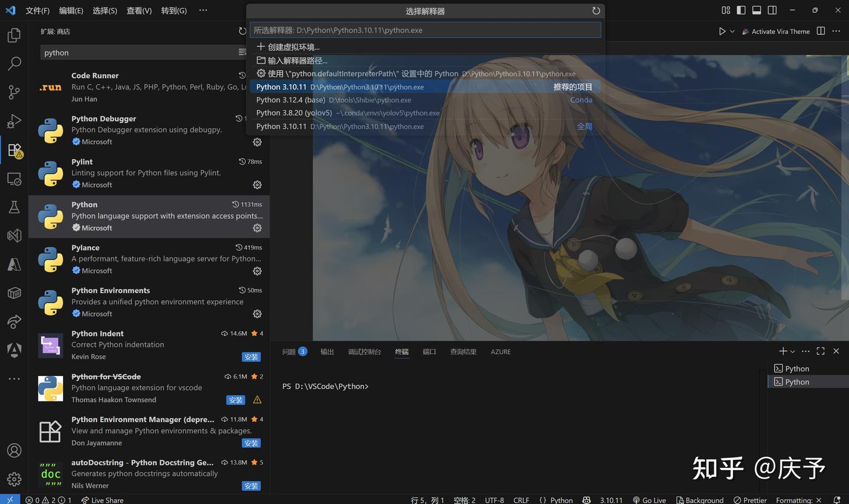Screen dimensions: 849x504
Task: Click the interpreter path input field
Action: click(426, 29)
